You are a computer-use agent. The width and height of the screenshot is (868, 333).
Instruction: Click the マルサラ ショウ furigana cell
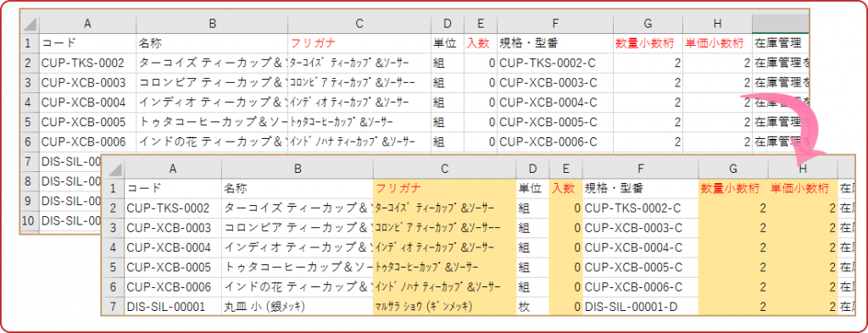[444, 307]
